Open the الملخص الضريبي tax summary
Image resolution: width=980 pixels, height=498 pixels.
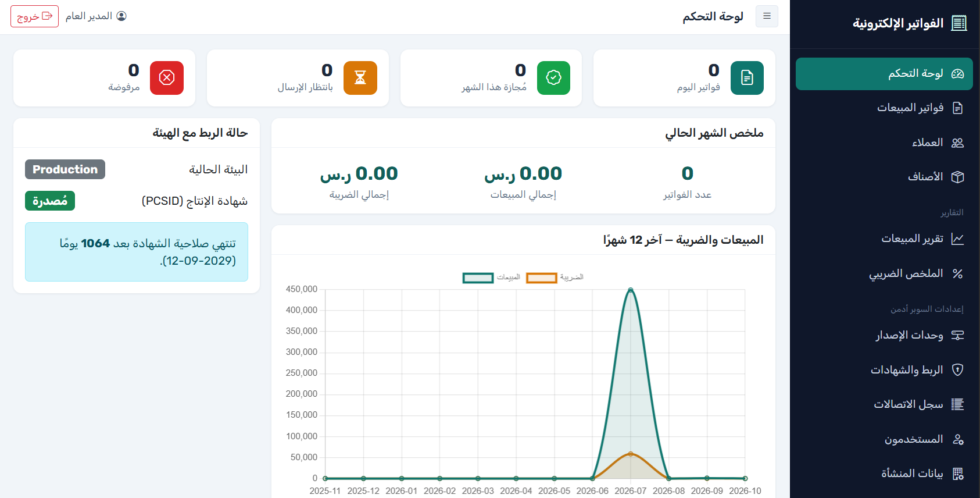(884, 273)
